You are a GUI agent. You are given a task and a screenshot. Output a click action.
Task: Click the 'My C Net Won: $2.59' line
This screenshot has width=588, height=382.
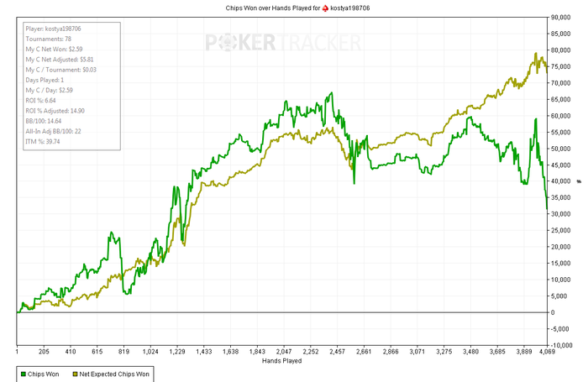[x=54, y=49]
